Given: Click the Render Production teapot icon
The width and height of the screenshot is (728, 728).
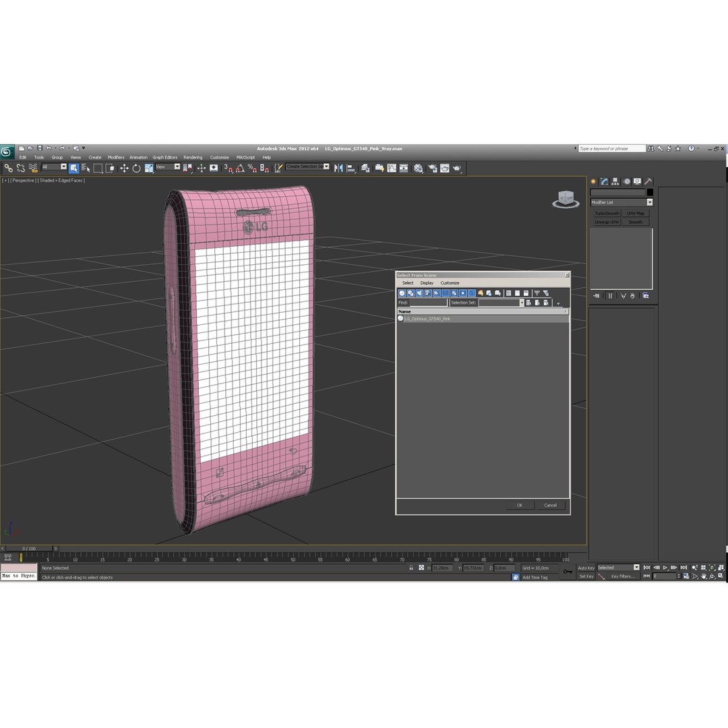Looking at the screenshot, I should (457, 168).
